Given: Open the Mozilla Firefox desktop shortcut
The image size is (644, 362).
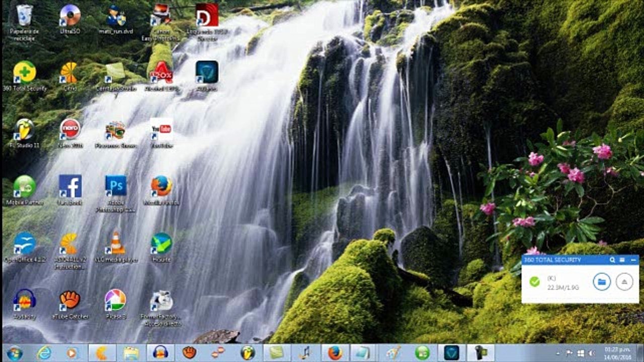Looking at the screenshot, I should (x=161, y=186).
